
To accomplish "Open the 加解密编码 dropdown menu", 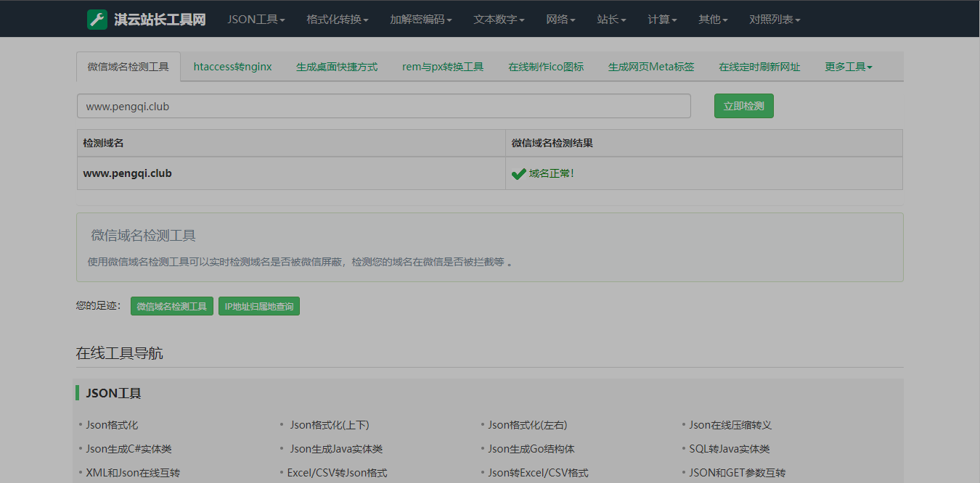I will [x=421, y=20].
